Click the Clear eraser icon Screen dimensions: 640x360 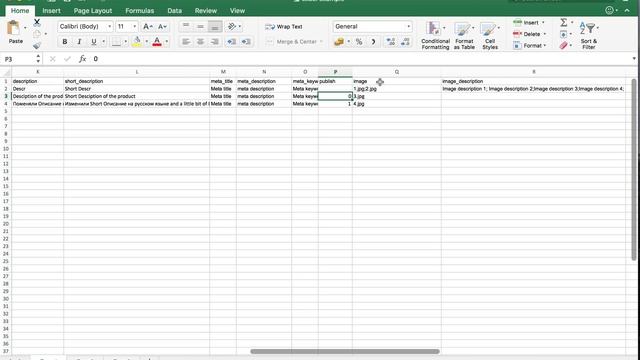[564, 45]
